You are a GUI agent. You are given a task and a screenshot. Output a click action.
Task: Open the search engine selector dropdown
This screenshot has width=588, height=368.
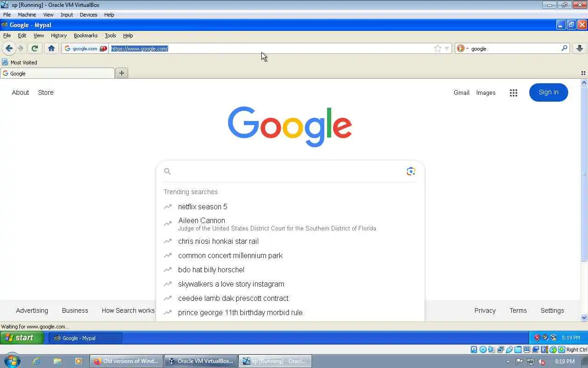click(x=463, y=48)
